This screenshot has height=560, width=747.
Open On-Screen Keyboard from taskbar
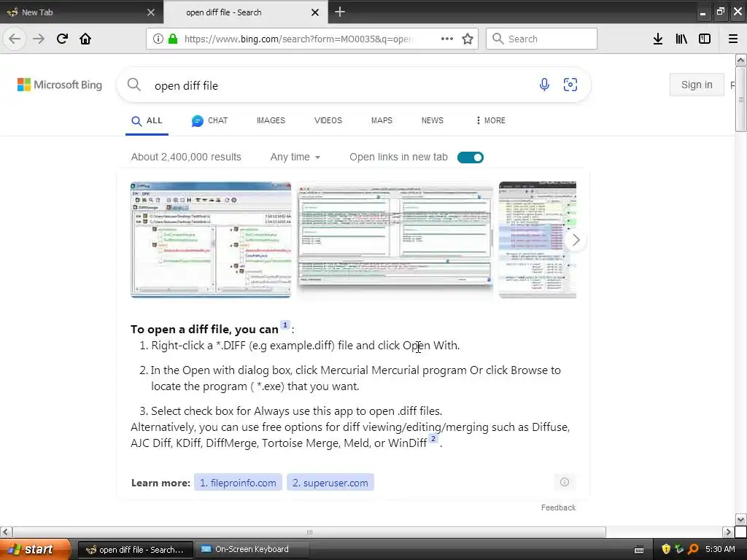252,550
